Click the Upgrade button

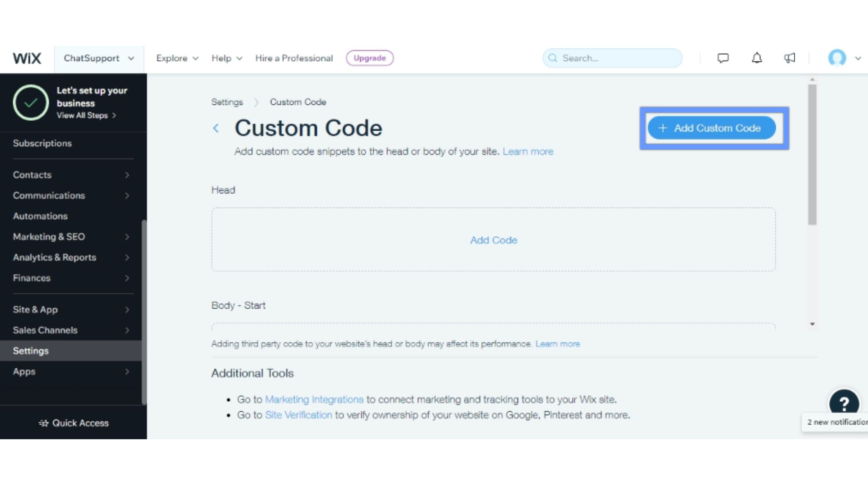[370, 58]
